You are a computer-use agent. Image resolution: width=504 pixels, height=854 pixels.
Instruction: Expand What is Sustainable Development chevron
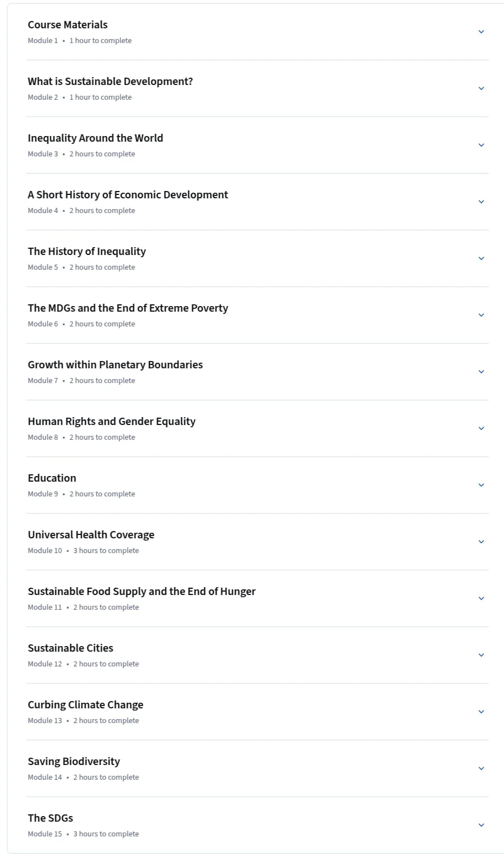point(481,88)
